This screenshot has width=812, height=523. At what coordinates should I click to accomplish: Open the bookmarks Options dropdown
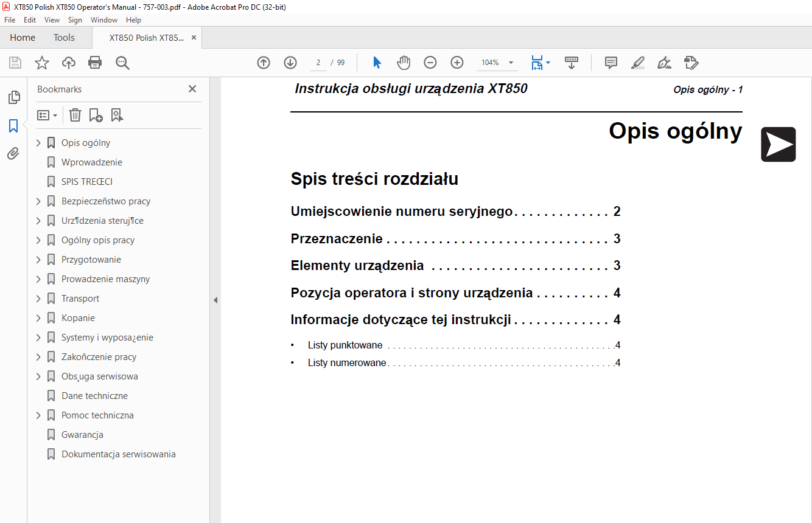click(x=47, y=115)
